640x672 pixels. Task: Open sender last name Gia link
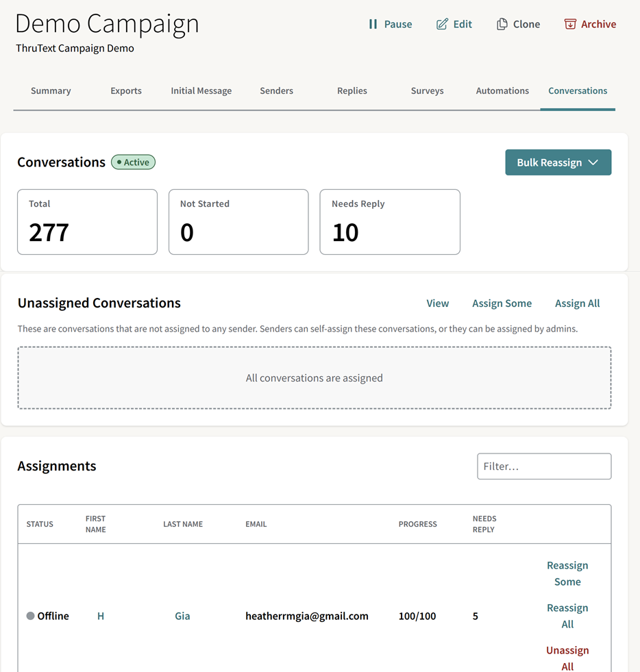click(x=182, y=617)
